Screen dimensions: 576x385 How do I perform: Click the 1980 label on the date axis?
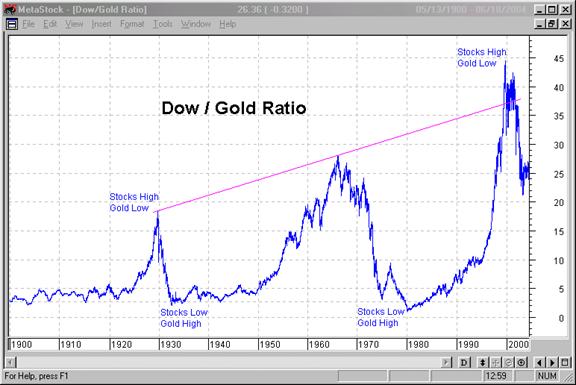click(x=418, y=345)
